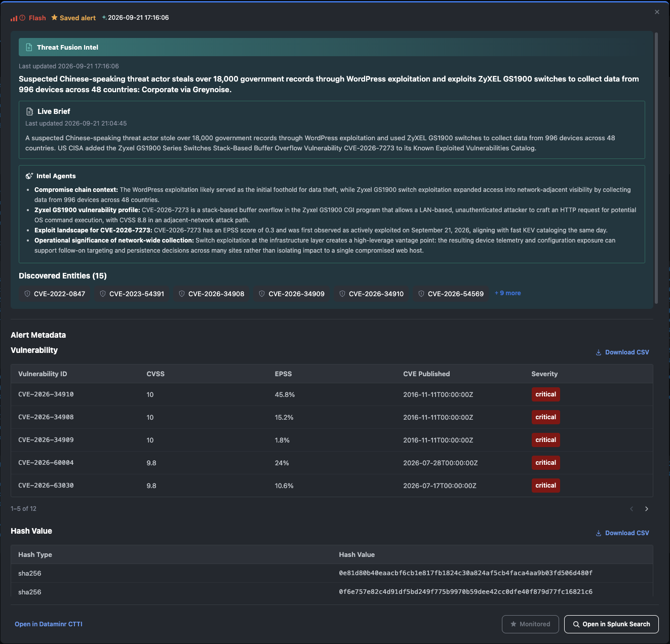The width and height of the screenshot is (670, 644).
Task: Go to next page of vulnerabilities
Action: tap(647, 509)
